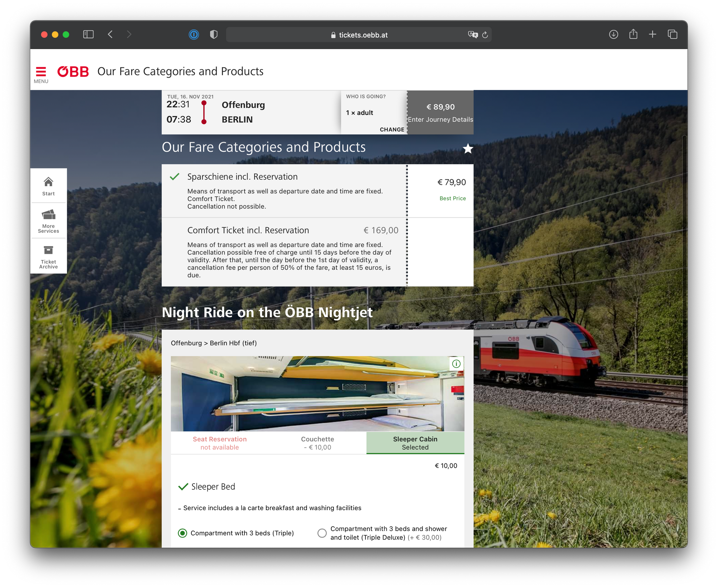Open the 1Password extension icon

point(194,34)
